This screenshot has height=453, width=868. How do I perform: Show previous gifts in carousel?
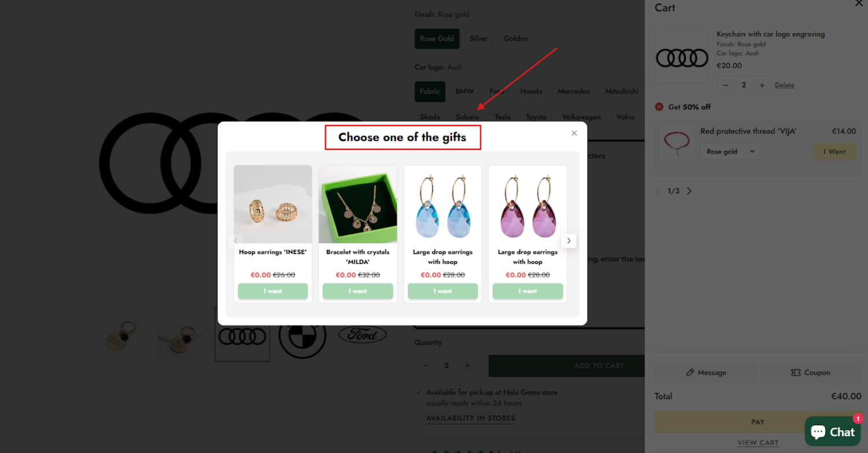(236, 240)
